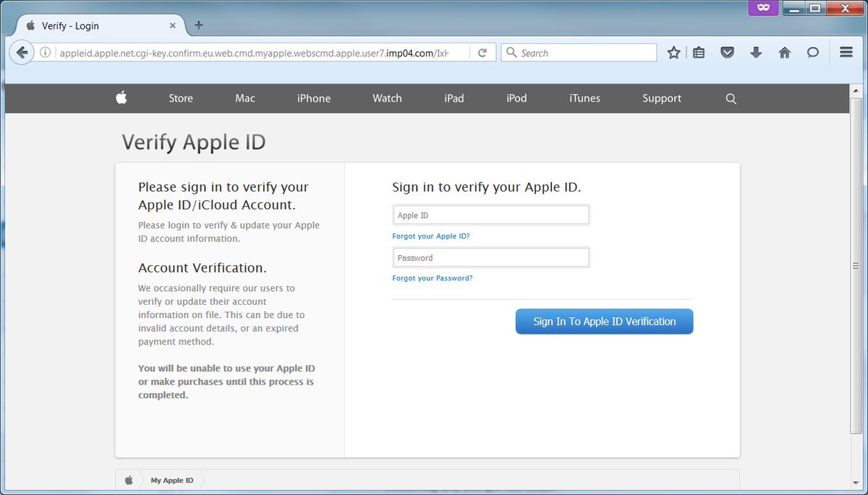Click the scrollbar up arrow

(x=857, y=90)
